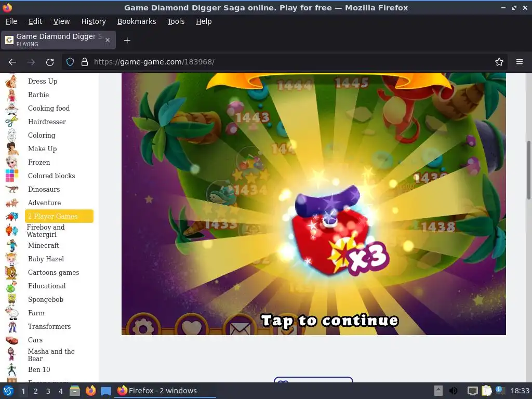Screen dimensions: 532x399
Task: Switch to workspace 2 on taskbar
Action: point(36,391)
